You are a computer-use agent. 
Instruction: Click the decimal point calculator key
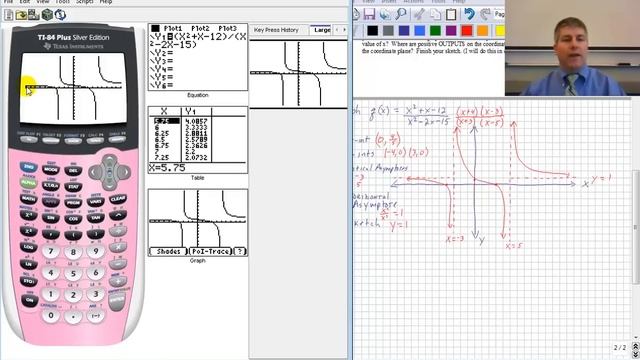(73, 317)
